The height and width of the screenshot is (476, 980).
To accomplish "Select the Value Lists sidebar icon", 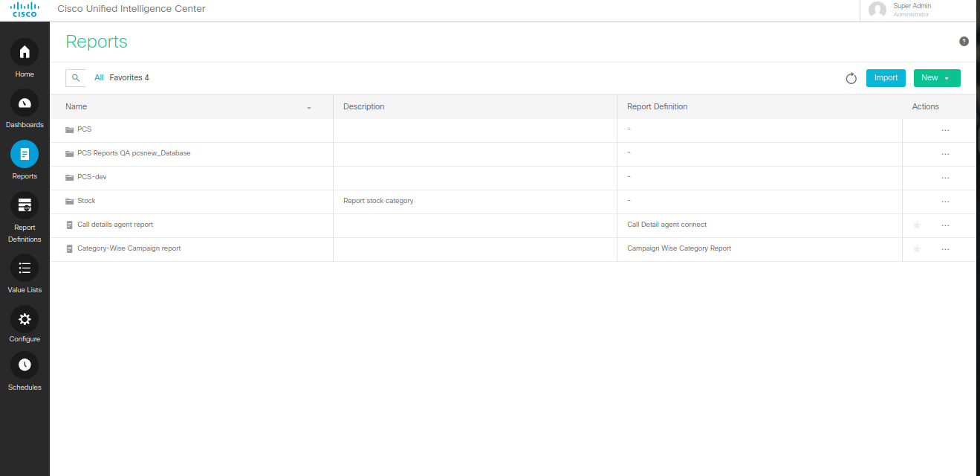I will 25,268.
